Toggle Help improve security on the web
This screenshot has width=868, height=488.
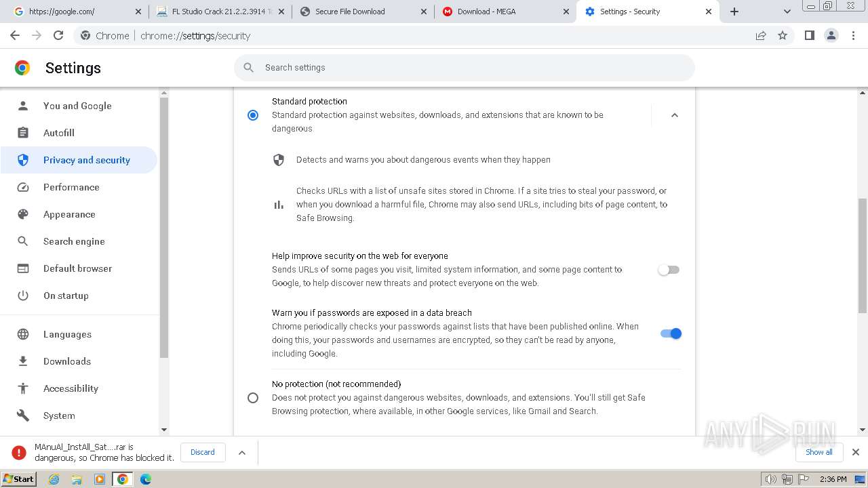coord(669,270)
